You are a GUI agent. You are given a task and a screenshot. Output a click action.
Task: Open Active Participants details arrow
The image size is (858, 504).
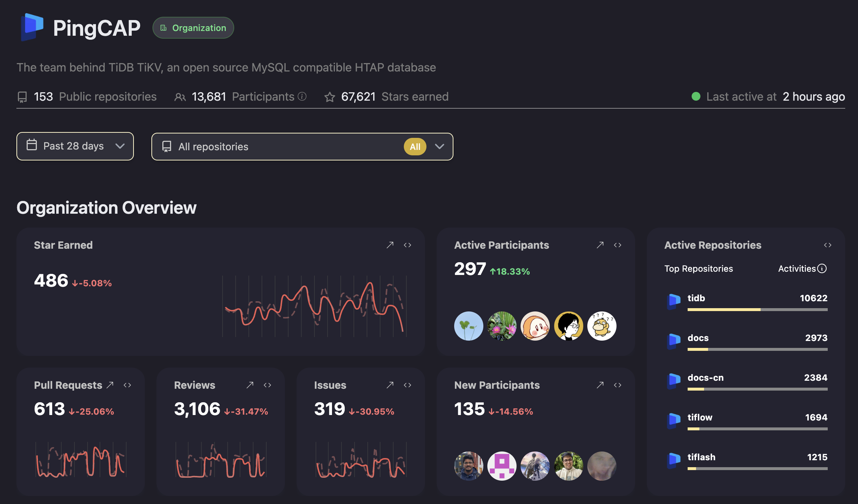600,245
